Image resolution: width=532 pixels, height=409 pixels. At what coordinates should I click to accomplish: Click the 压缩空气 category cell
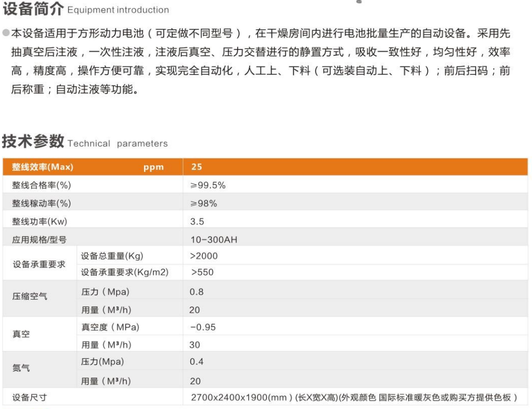[x=30, y=296]
